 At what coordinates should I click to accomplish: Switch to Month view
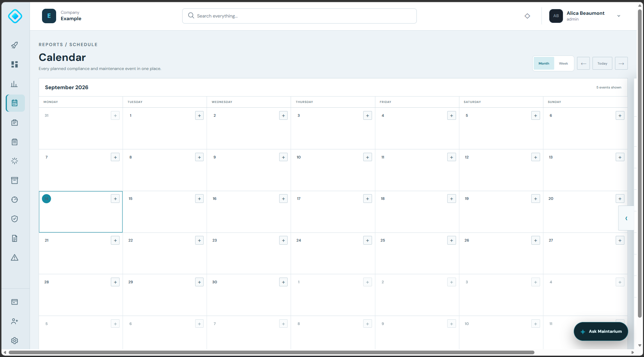pyautogui.click(x=544, y=63)
